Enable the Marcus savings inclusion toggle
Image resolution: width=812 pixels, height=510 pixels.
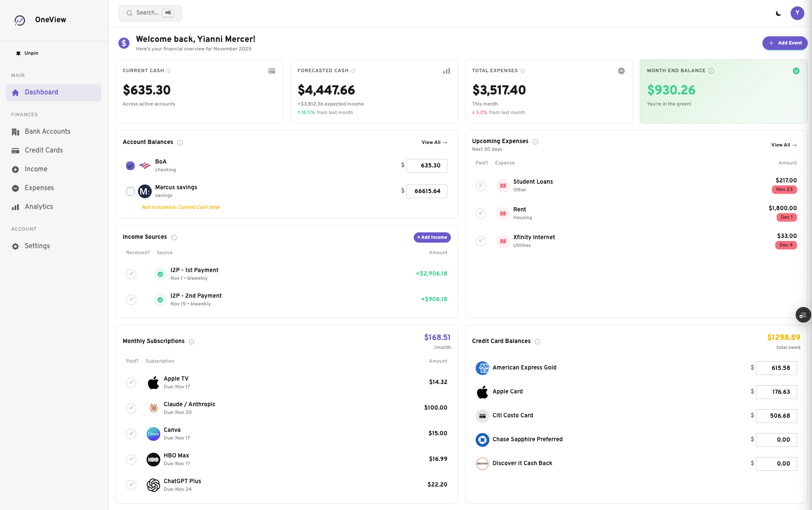(130, 191)
